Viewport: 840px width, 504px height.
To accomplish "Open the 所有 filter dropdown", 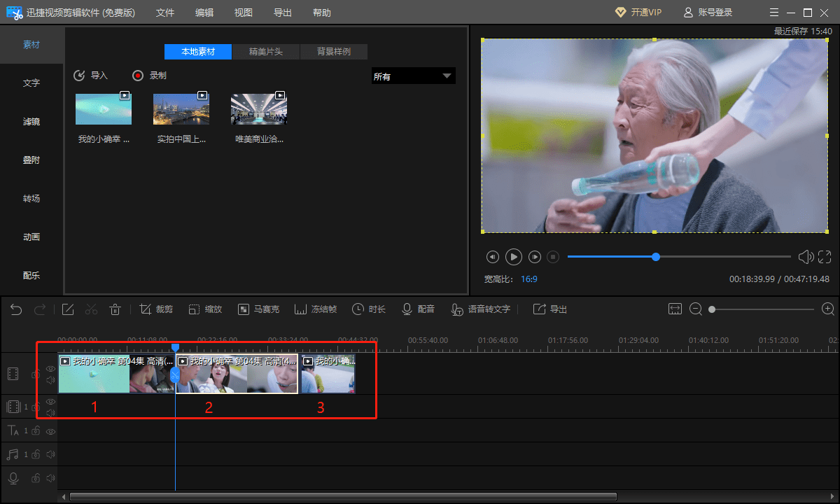I will click(x=413, y=76).
